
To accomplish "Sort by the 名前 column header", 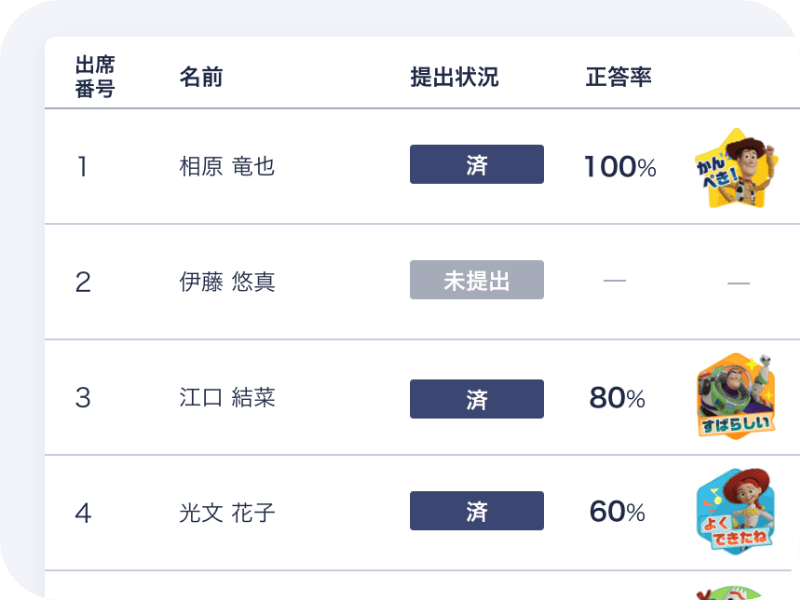I will 201,77.
